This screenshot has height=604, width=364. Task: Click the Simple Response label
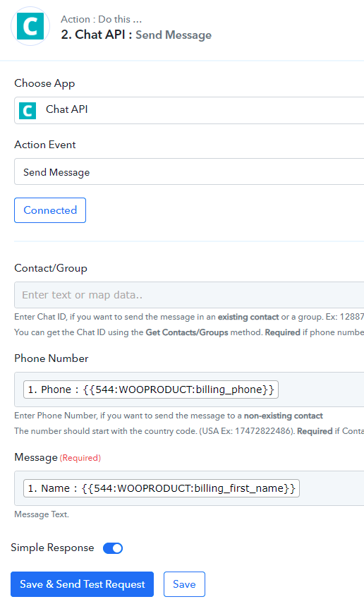tap(52, 548)
